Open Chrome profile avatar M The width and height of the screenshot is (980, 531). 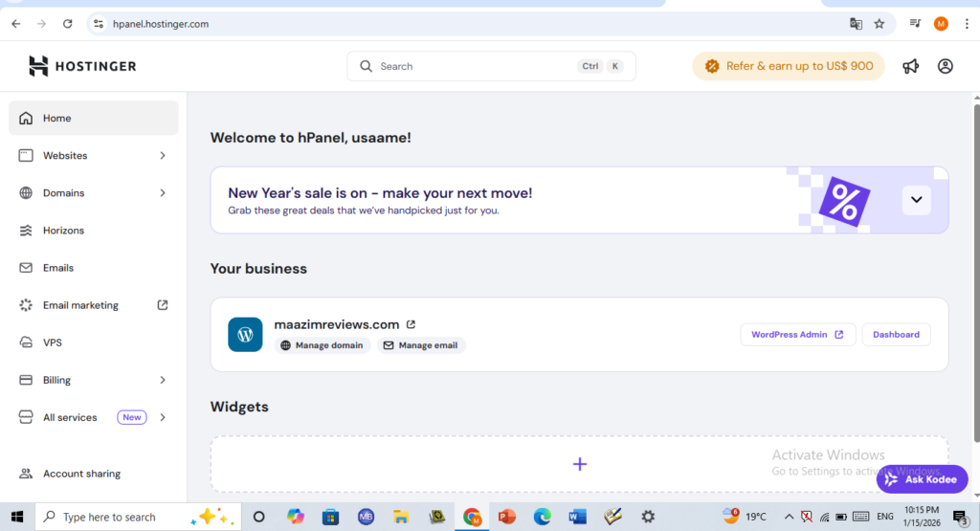[941, 24]
